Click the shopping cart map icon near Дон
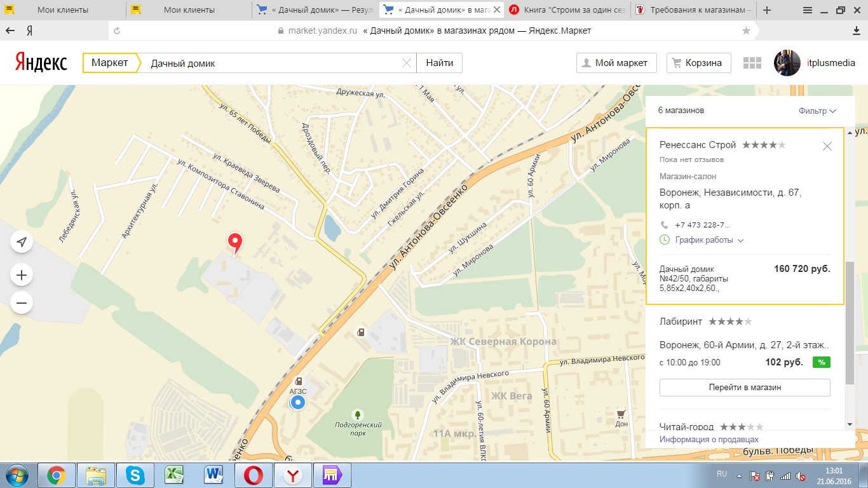The height and width of the screenshot is (488, 868). point(621,413)
